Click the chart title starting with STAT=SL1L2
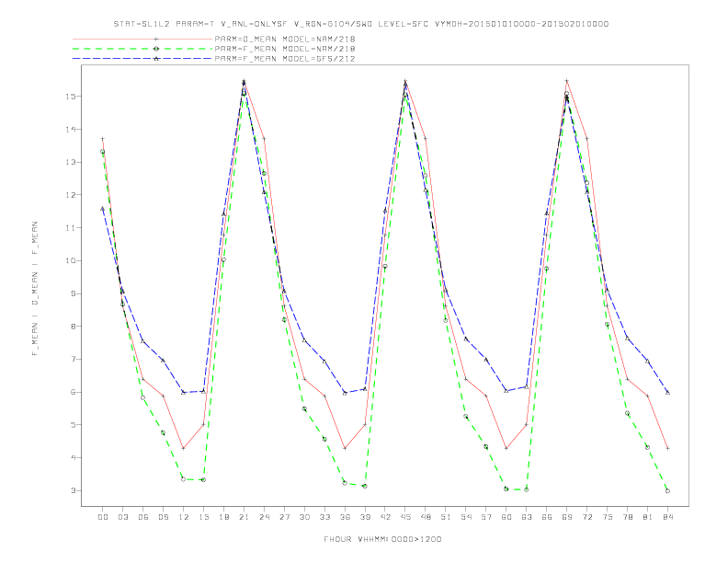 (360, 24)
